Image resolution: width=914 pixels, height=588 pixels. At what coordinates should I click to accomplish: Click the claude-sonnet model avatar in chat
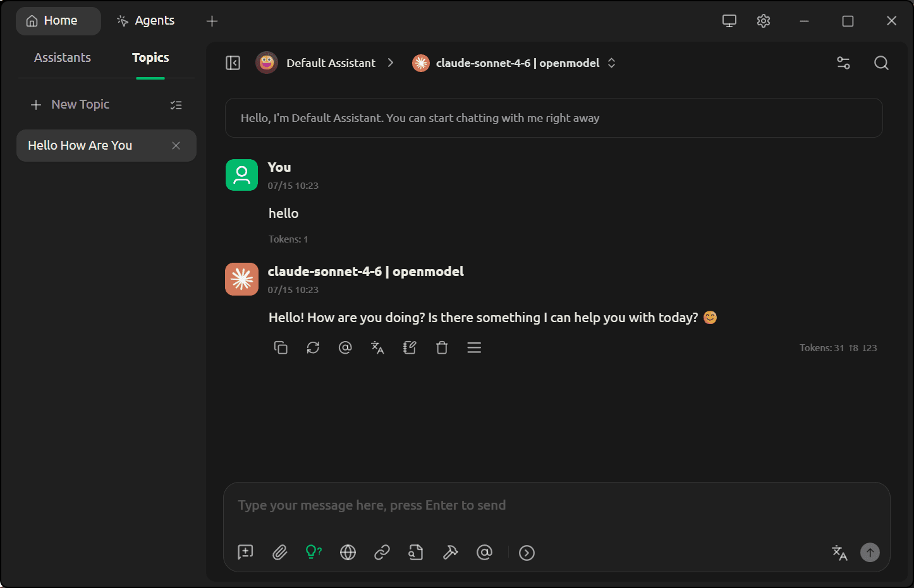pos(241,279)
